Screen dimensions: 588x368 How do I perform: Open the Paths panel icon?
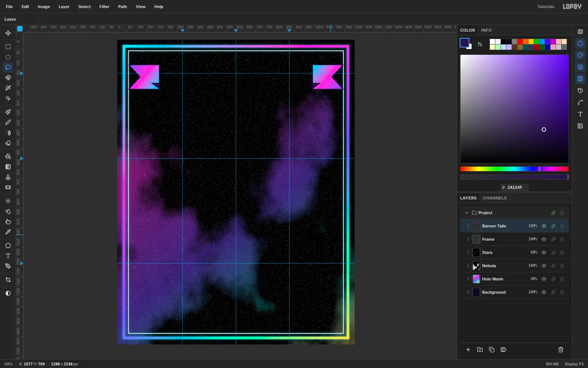(x=580, y=102)
